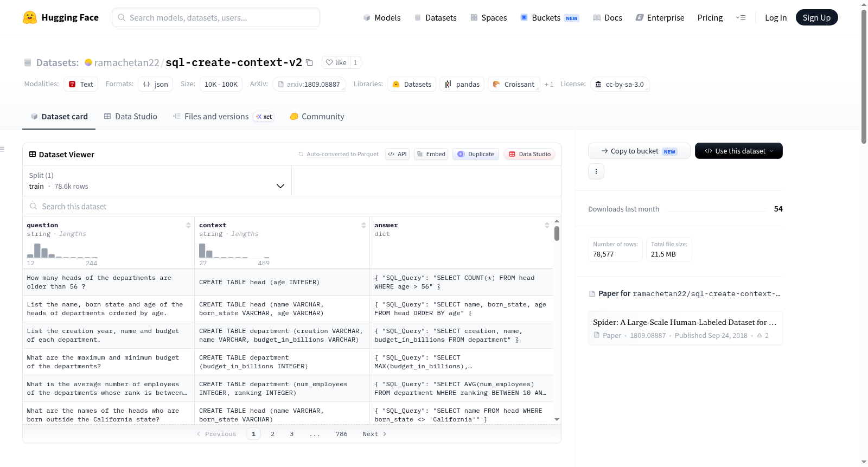Click the search magnifier in dataset search
The height and width of the screenshot is (467, 868).
pyautogui.click(x=34, y=206)
